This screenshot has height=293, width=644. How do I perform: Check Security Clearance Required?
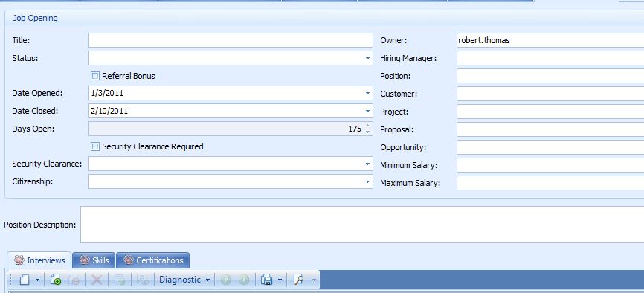click(x=95, y=146)
